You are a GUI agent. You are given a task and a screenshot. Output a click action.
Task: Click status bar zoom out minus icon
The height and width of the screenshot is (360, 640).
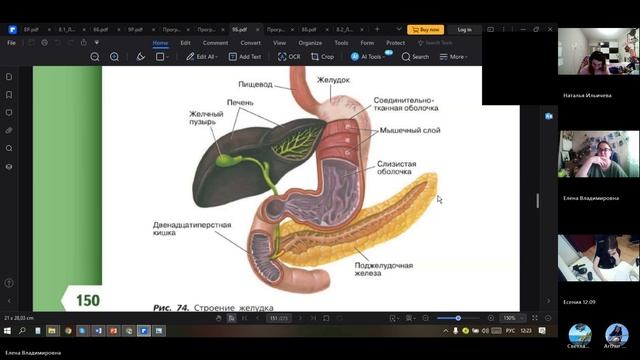(x=426, y=318)
